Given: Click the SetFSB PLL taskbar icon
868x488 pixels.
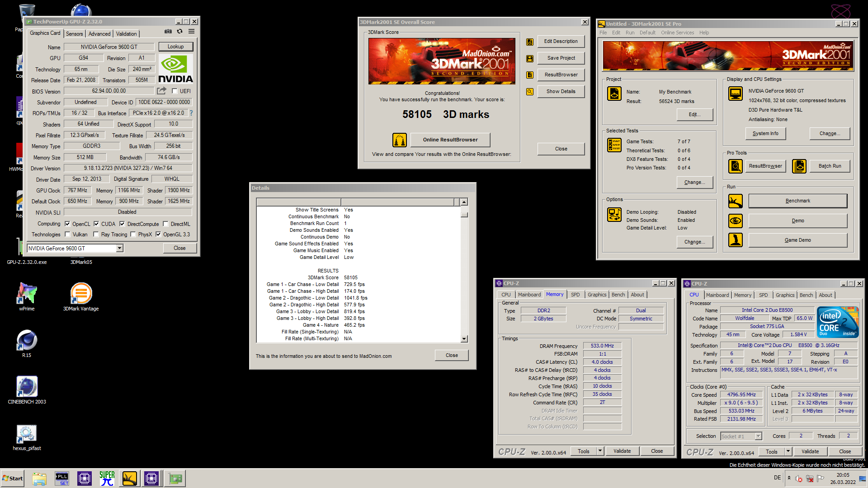Looking at the screenshot, I should 62,479.
